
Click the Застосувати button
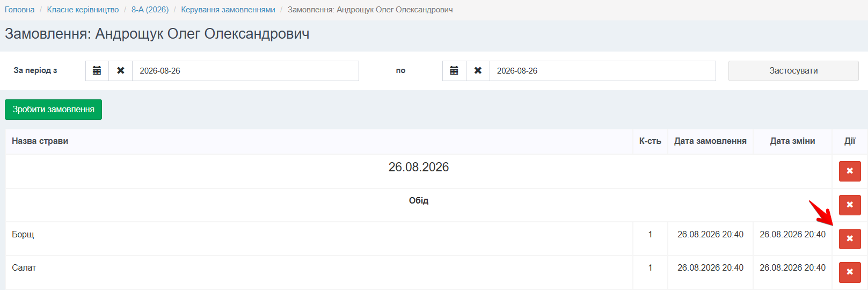[793, 71]
